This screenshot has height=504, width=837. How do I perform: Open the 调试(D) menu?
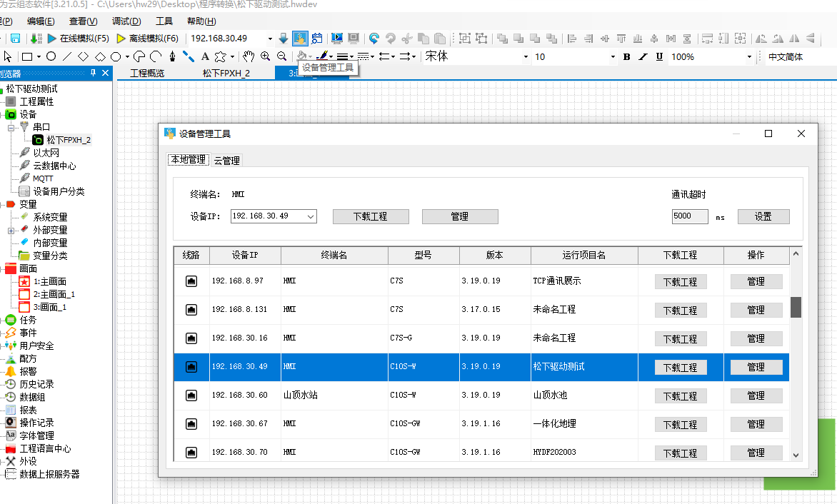126,21
